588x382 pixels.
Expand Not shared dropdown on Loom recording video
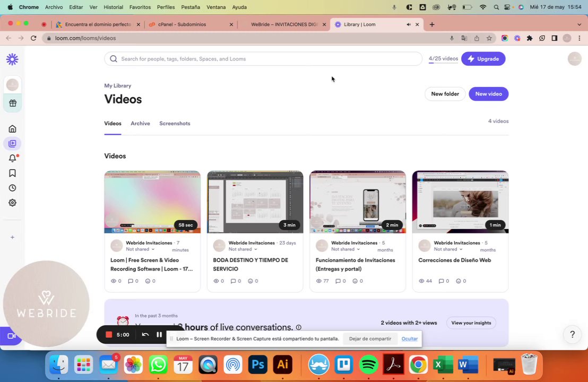pyautogui.click(x=140, y=249)
